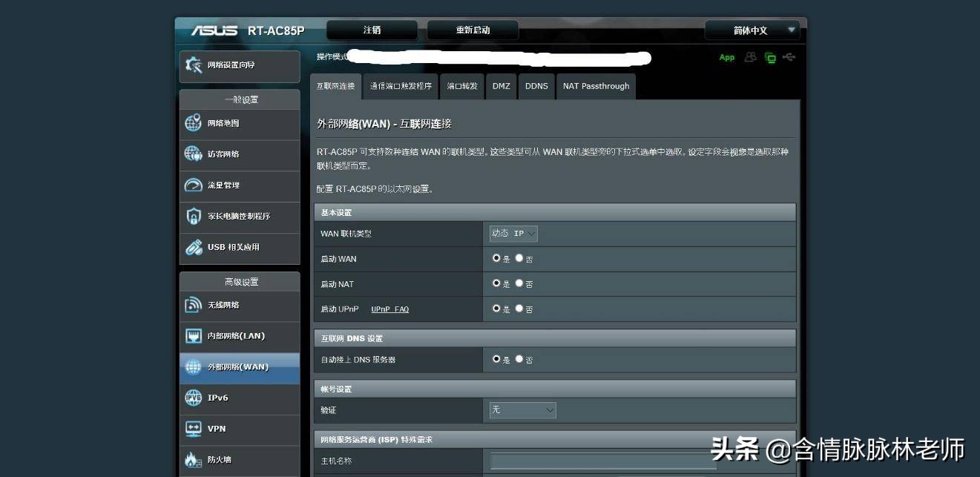Screen dimensions: 980x477
Task: Click the 注销 logout button
Action: coord(372,30)
